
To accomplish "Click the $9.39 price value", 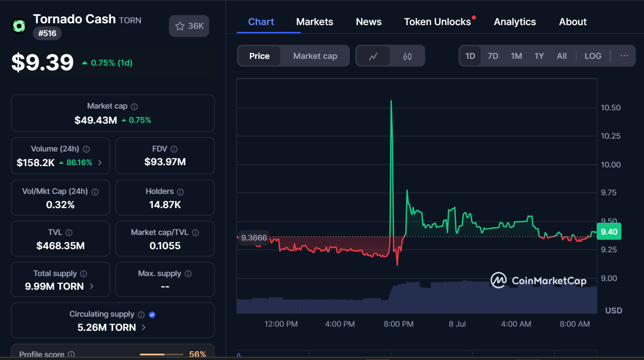I will pos(42,63).
